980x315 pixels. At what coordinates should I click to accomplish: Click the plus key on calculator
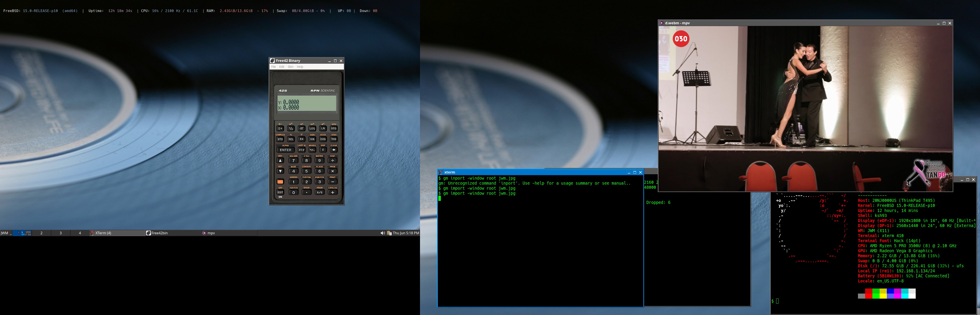click(x=332, y=192)
